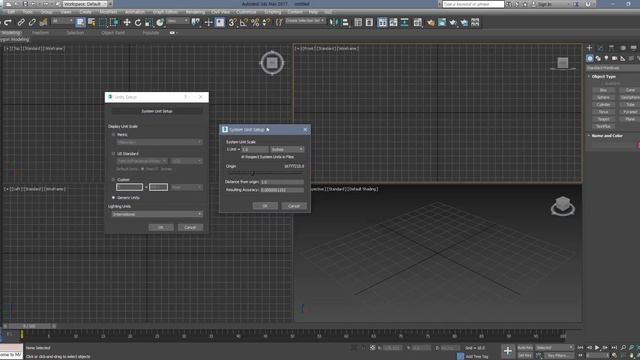Toggle the Angle Snap icon
Image resolution: width=640 pixels, height=360 pixels.
point(244,22)
